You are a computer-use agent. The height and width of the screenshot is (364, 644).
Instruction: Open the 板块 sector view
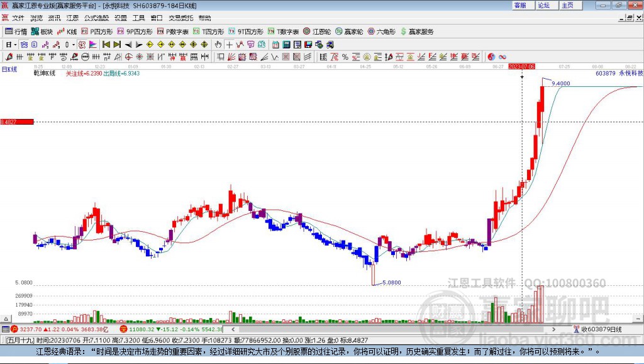tap(42, 31)
